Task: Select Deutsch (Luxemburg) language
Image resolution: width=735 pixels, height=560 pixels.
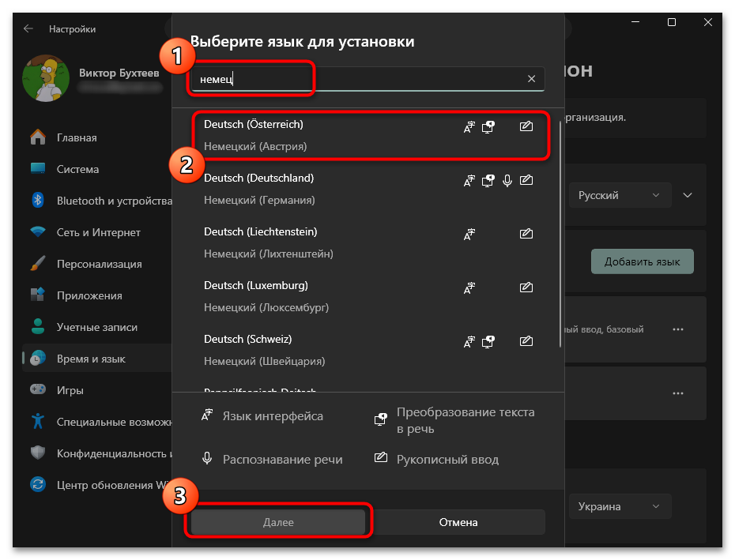Action: coord(368,296)
